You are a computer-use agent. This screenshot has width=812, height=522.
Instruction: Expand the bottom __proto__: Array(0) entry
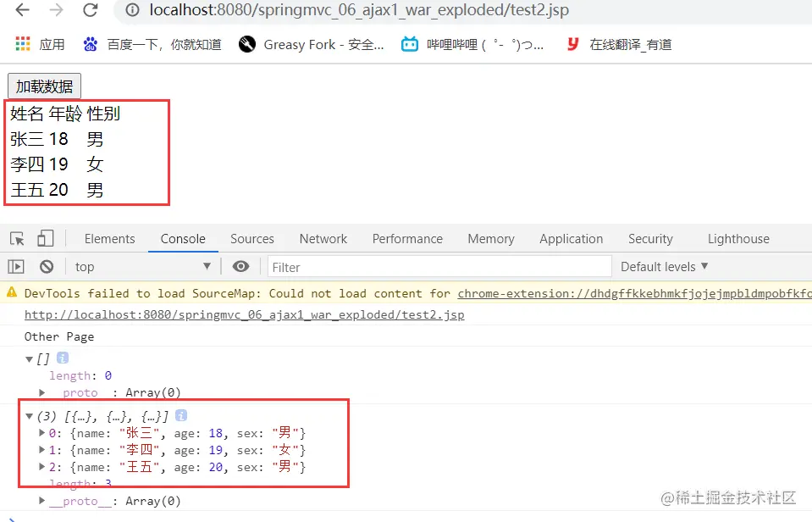(x=42, y=500)
